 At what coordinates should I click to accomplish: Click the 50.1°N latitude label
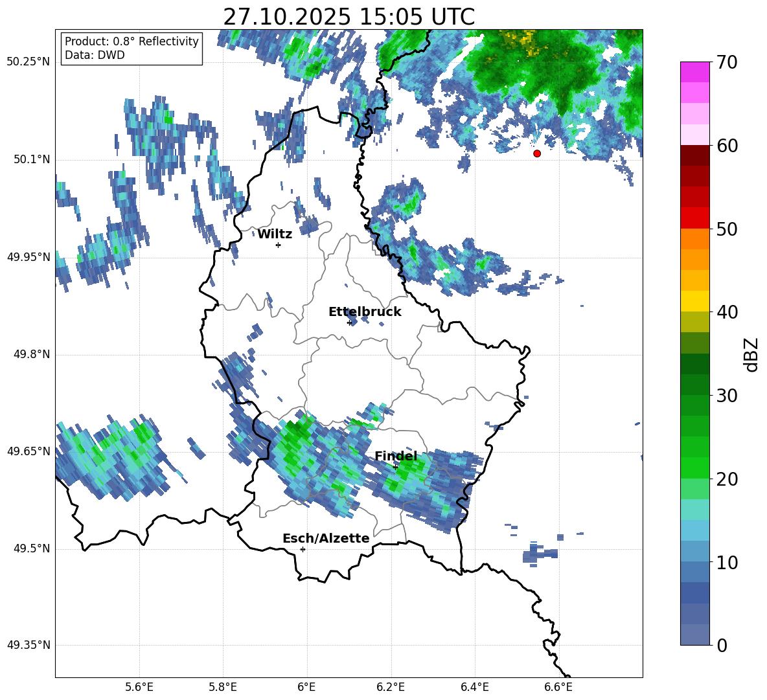pyautogui.click(x=32, y=160)
